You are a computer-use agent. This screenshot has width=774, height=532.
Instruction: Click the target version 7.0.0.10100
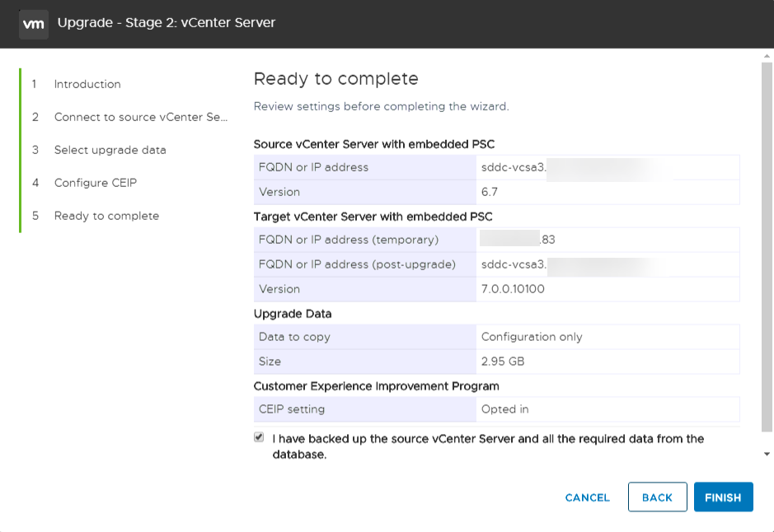click(x=513, y=289)
